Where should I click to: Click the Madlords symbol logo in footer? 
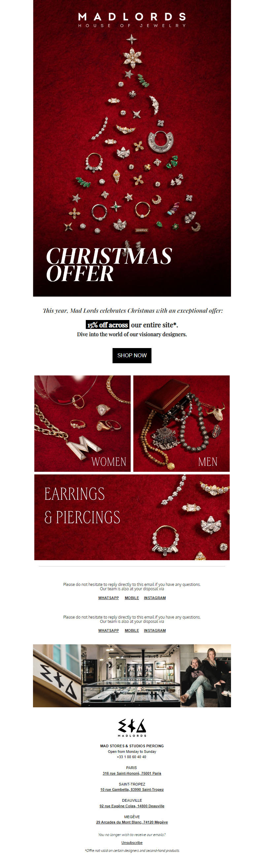click(x=132, y=727)
